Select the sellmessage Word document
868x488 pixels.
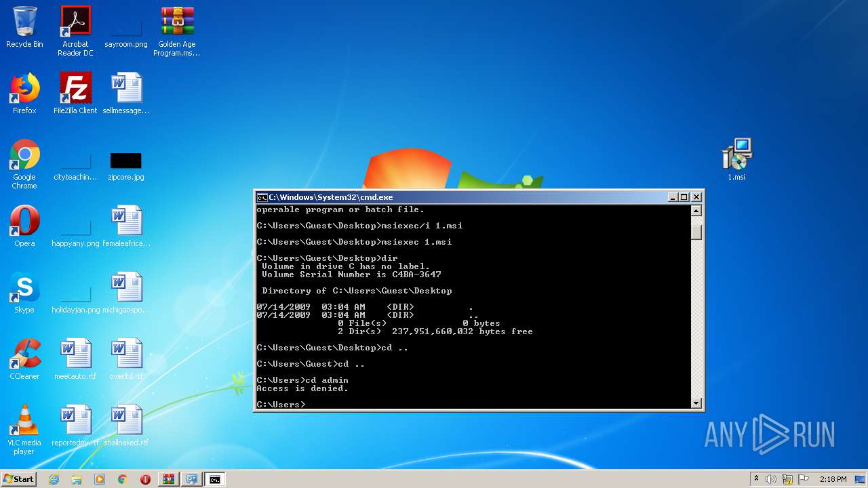coord(126,94)
